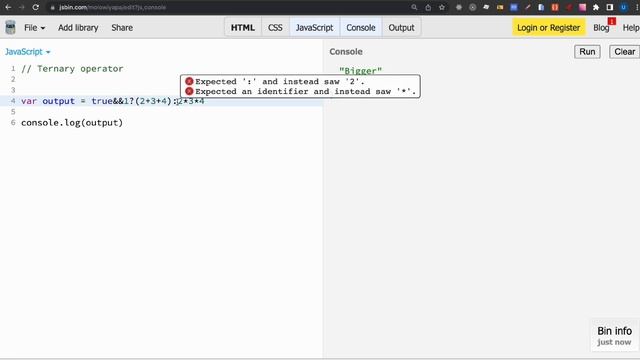
Task: Click the zoom magnifier icon in the address bar
Action: [x=414, y=7]
